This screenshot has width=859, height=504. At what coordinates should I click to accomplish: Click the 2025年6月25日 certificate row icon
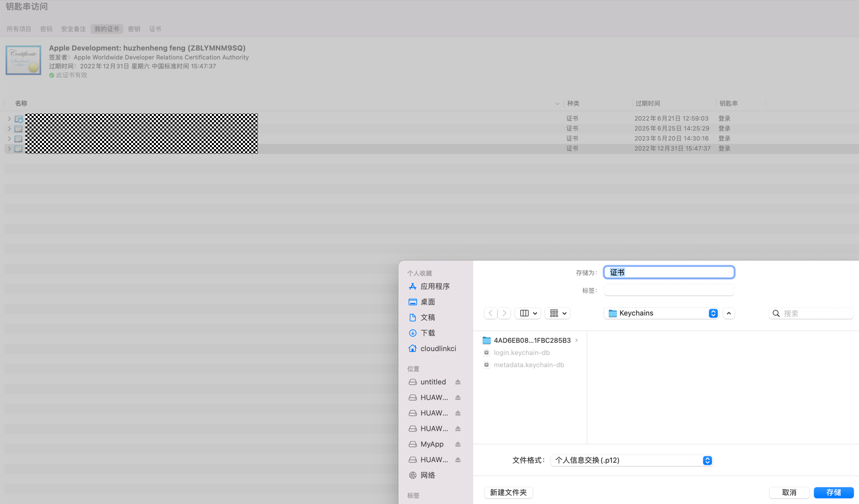pyautogui.click(x=19, y=128)
